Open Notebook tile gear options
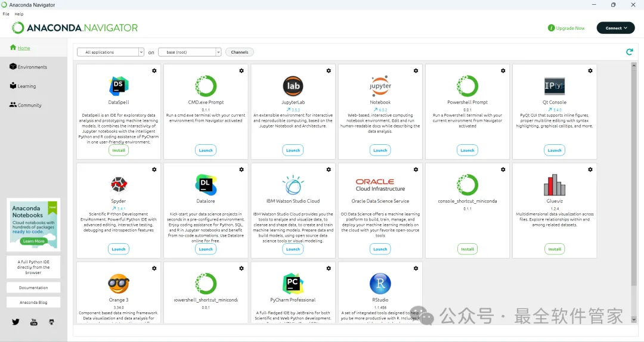This screenshot has width=644, height=342. tap(416, 71)
